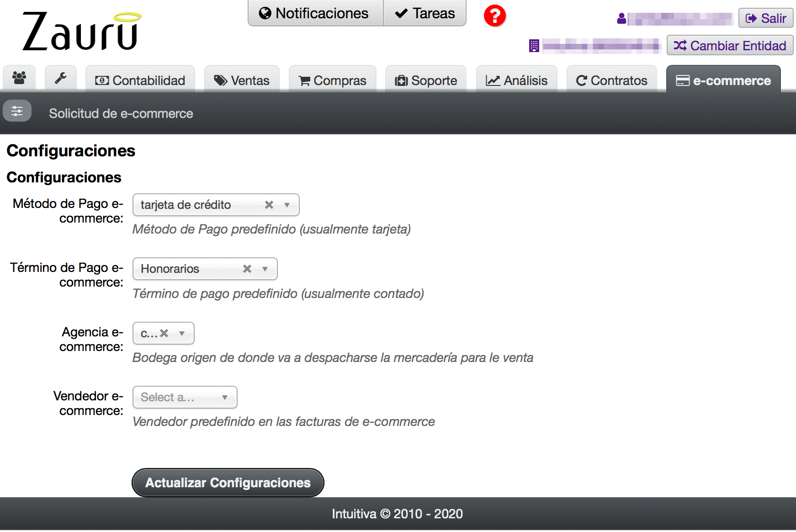Select the e-commerce tab
The height and width of the screenshot is (532, 796).
coord(723,79)
